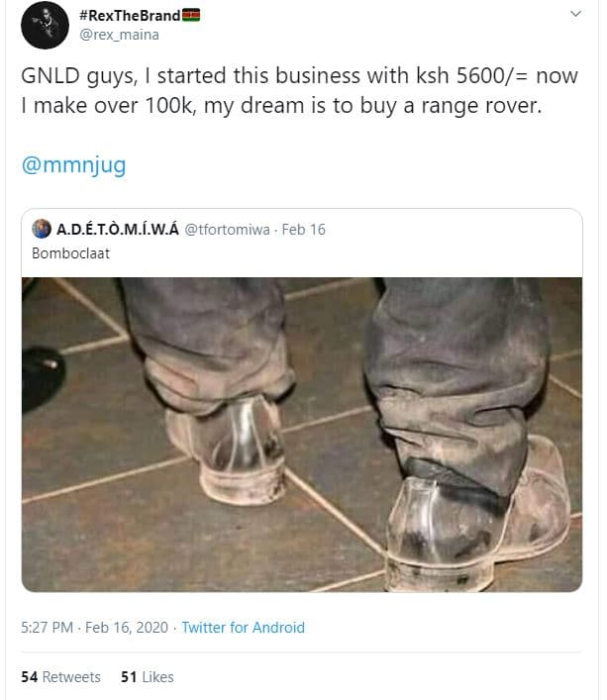Screen dimensions: 607x700
Task: Click the @rex_maina handle
Action: [119, 35]
